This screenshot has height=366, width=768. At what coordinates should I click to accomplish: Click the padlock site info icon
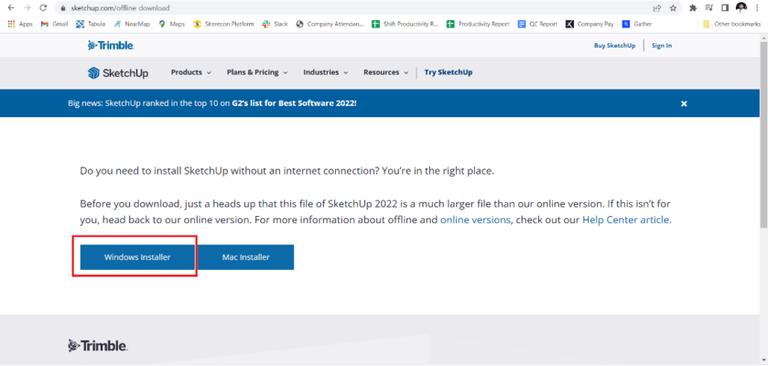point(63,8)
